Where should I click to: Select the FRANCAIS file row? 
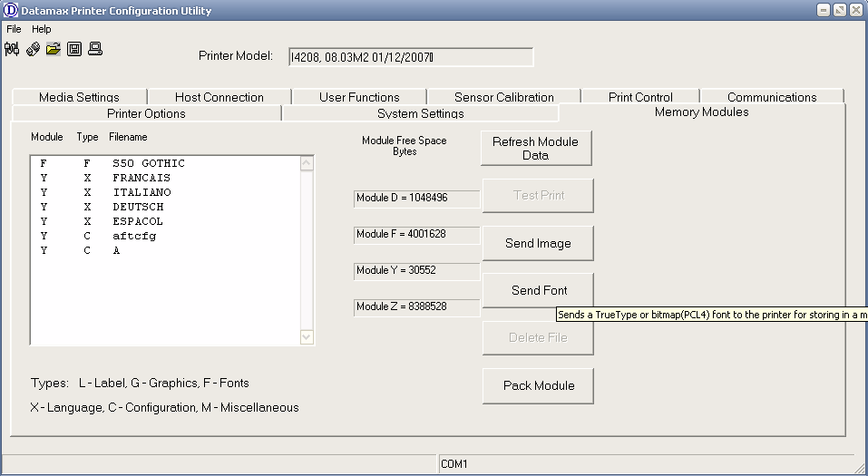[x=165, y=178]
